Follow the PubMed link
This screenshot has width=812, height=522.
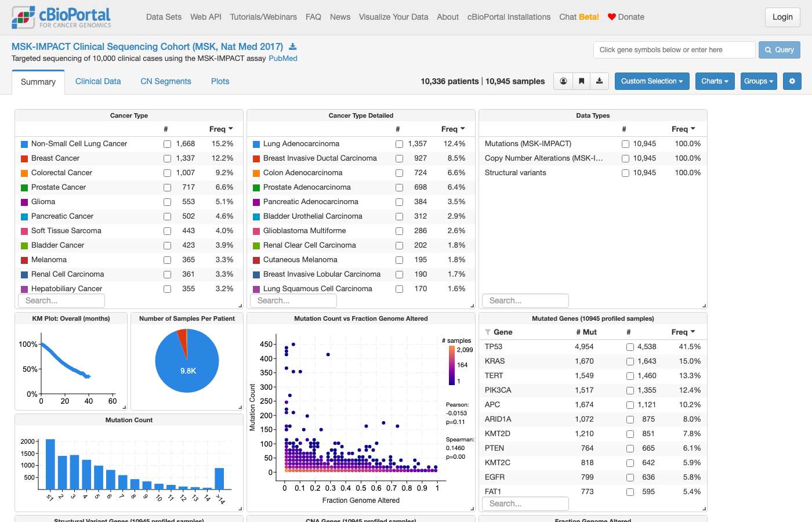(x=283, y=59)
